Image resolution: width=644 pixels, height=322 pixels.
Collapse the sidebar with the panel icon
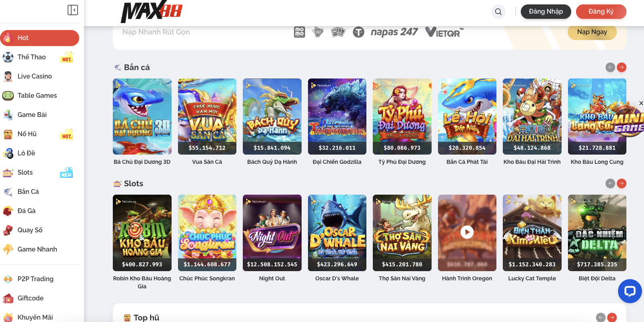[x=73, y=10]
